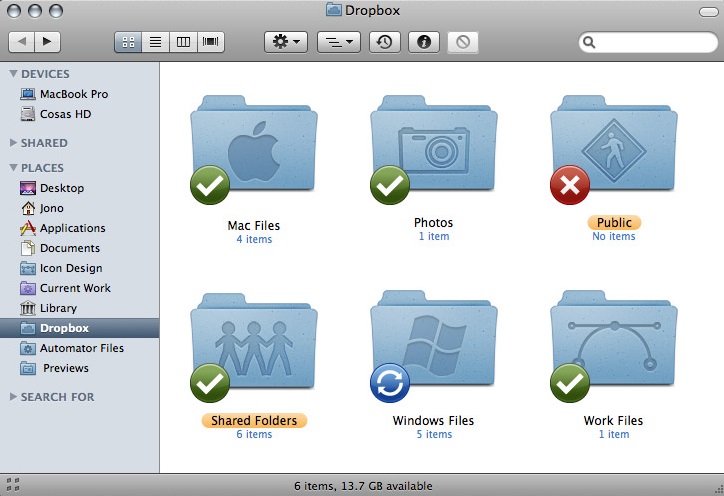Click the Work Files name label

point(613,421)
